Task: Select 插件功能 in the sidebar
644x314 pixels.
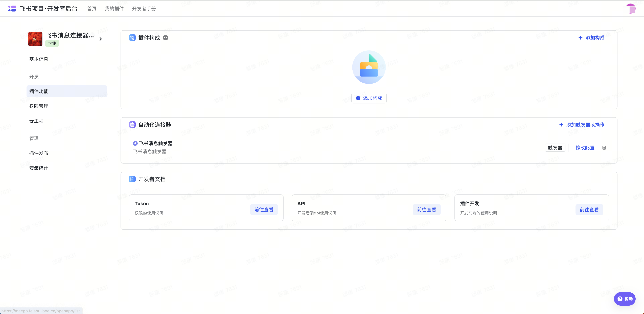Action: point(67,92)
